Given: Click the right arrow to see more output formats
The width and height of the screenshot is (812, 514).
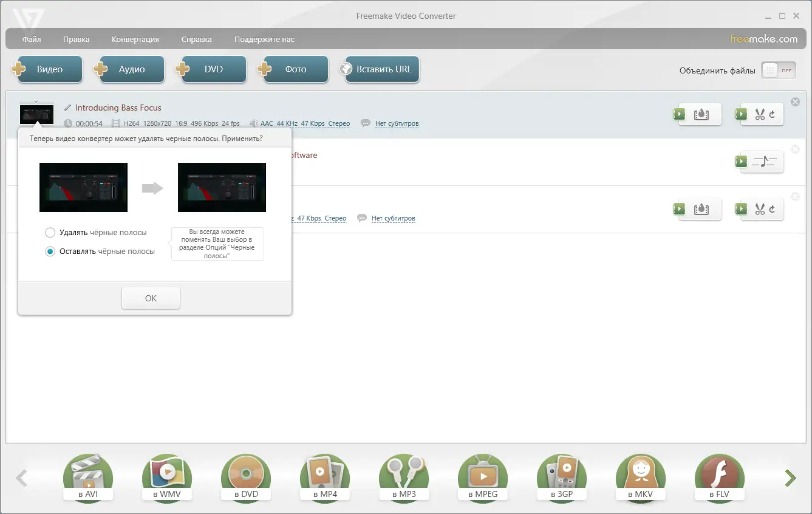Looking at the screenshot, I should [790, 478].
